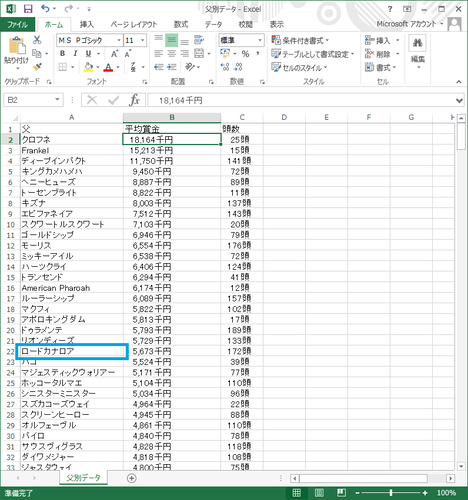Switch to Normal view in status bar
This screenshot has height=500, width=468.
(x=296, y=493)
